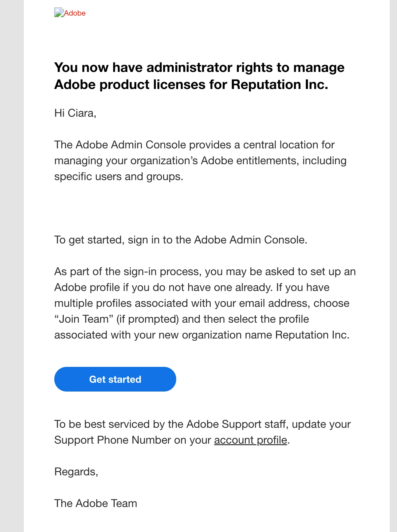Screen dimensions: 397x532
Task: Click the "To get started, sign in" sentence
Action: pos(181,240)
